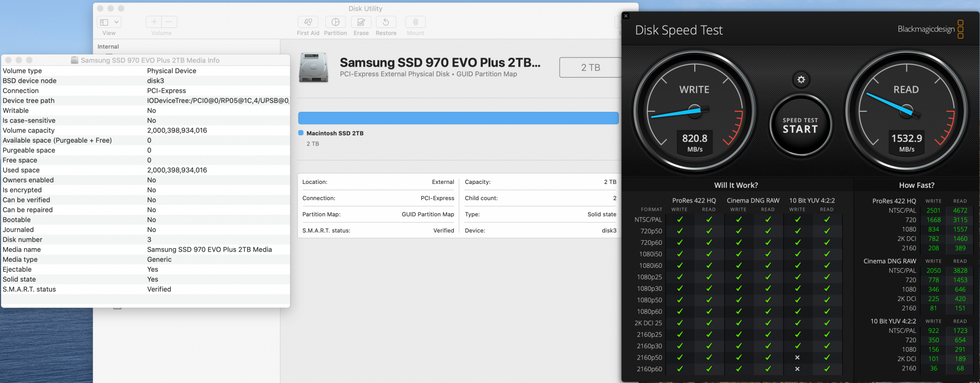Click the 'Will It Work?' heading

736,185
